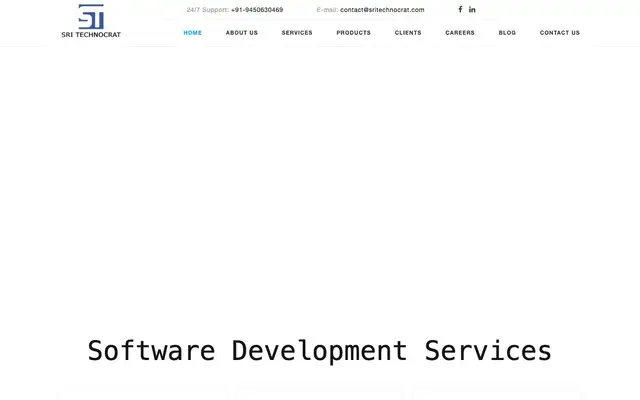
Task: Visit the Careers page
Action: (x=460, y=33)
